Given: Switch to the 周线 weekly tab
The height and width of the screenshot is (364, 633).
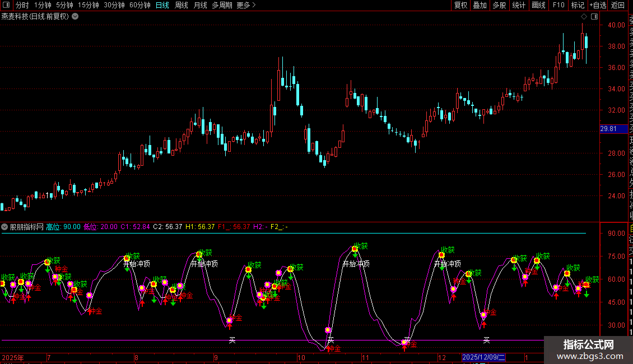Looking at the screenshot, I should pyautogui.click(x=181, y=5).
